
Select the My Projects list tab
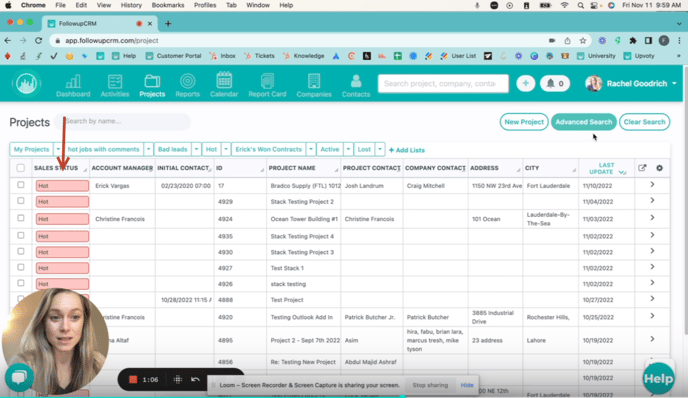pos(31,149)
